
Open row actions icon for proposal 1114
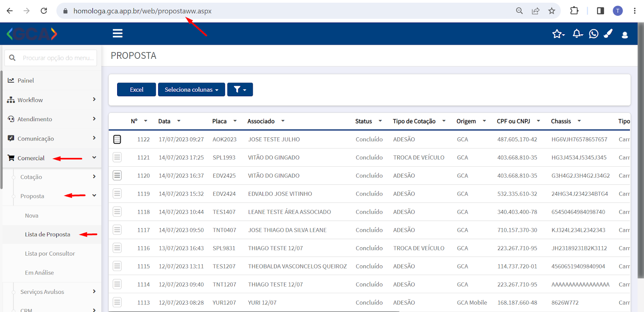[x=117, y=284]
